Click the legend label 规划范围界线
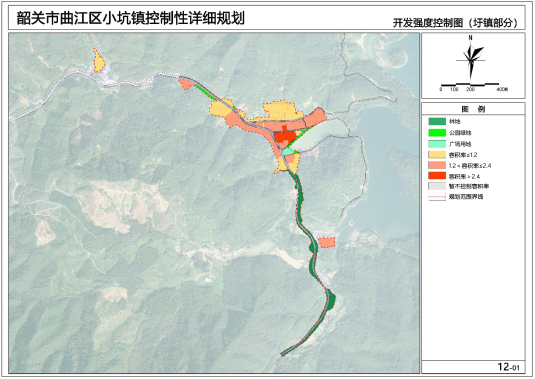 [x=466, y=197]
